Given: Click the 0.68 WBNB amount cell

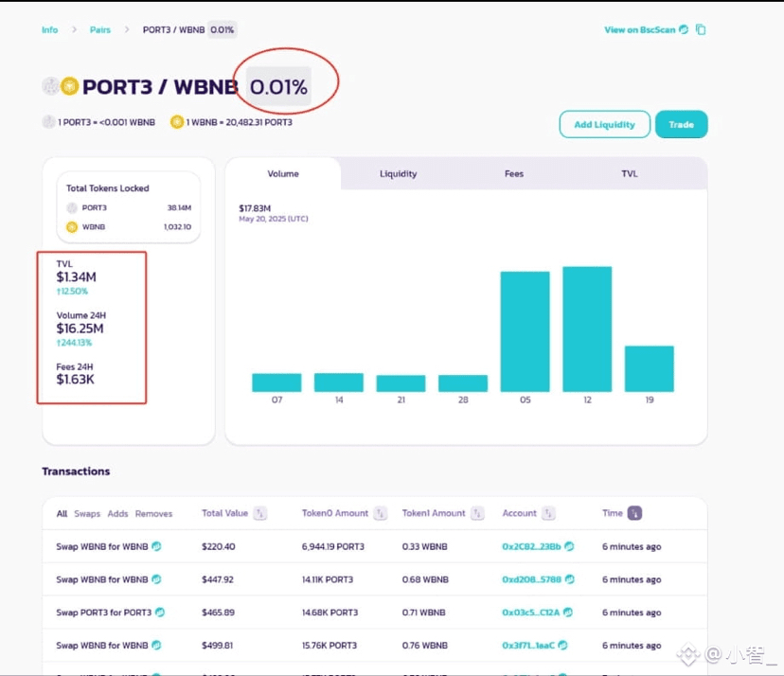Looking at the screenshot, I should [x=425, y=579].
